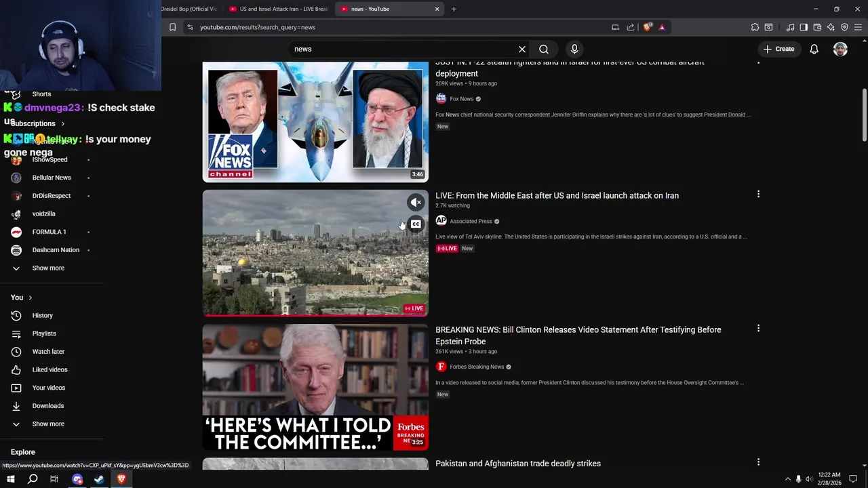The image size is (868, 488).
Task: Open Your videos
Action: pyautogui.click(x=49, y=388)
